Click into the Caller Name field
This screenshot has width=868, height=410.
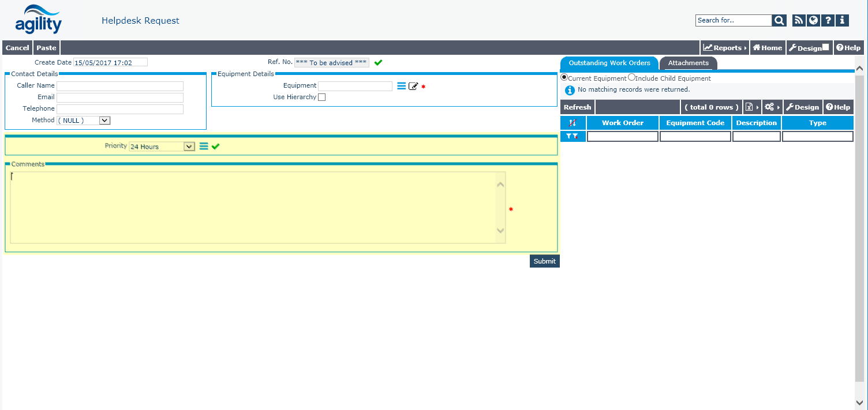(119, 86)
